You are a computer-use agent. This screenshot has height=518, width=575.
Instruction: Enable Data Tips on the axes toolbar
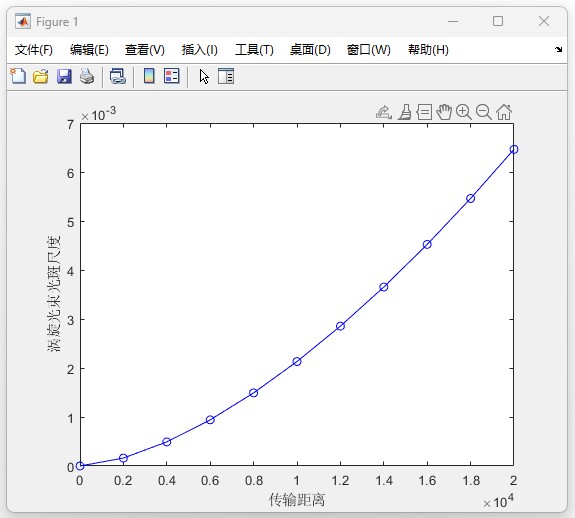[x=424, y=112]
